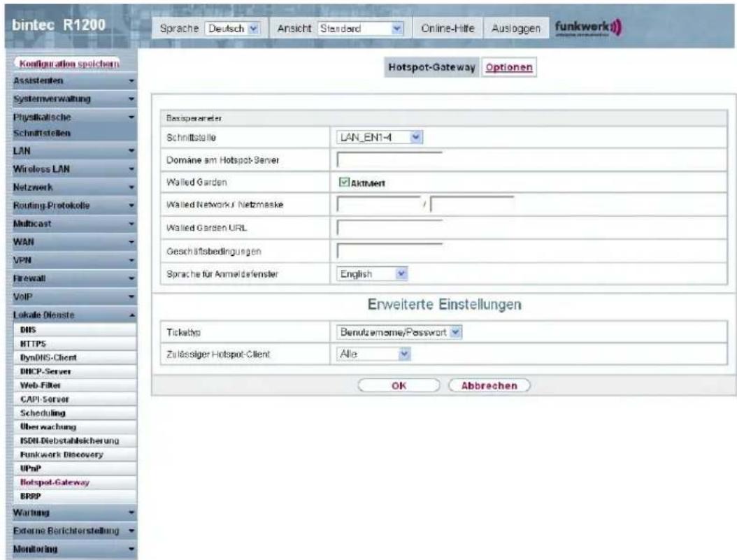Screen dimensions: 737x560
Task: Open Funkwerk Discovery menu entry
Action: 76,454
